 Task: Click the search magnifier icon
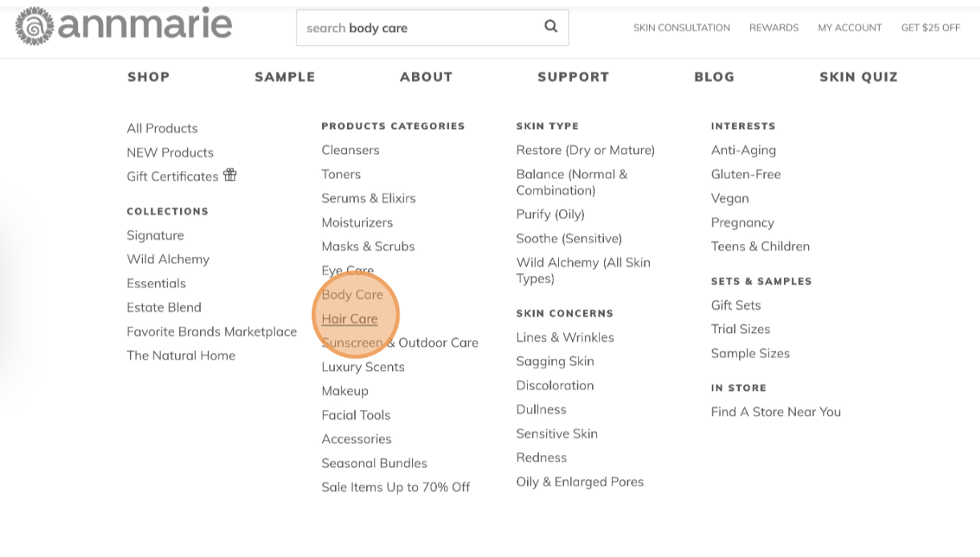click(551, 26)
